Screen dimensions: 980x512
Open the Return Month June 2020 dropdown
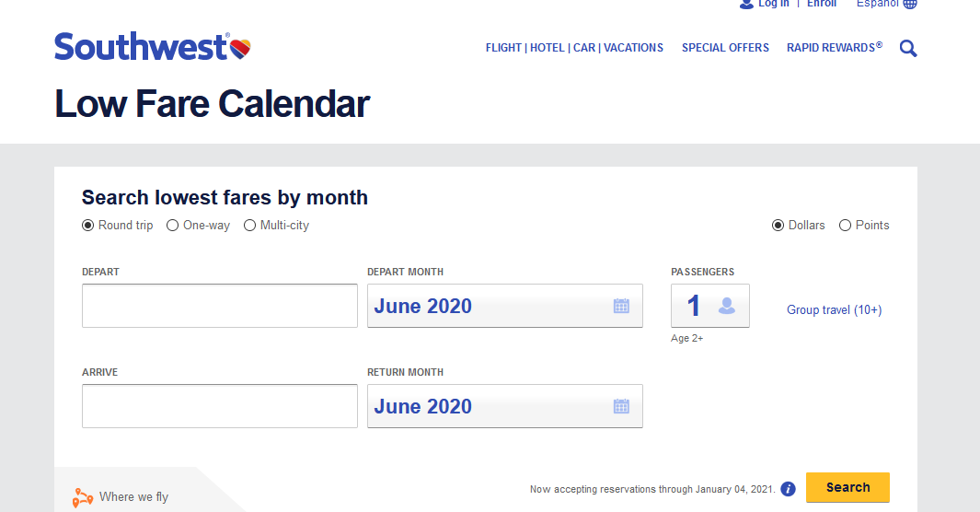[x=505, y=406]
